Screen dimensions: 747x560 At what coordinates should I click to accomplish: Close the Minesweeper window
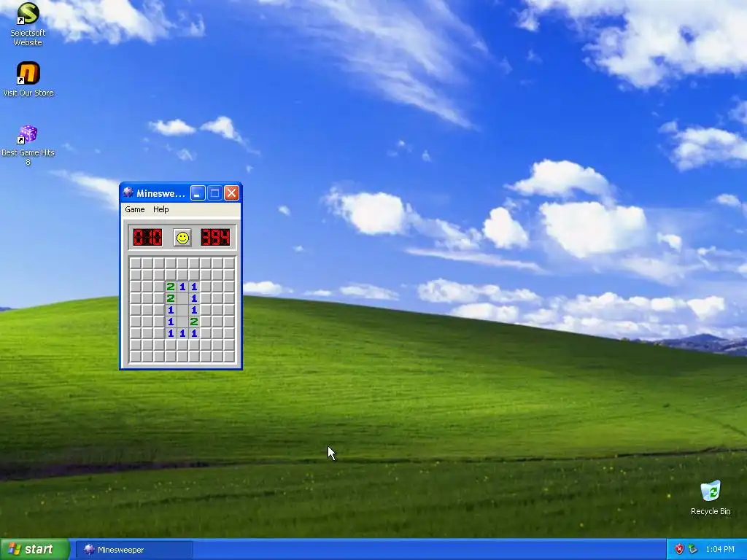231,192
